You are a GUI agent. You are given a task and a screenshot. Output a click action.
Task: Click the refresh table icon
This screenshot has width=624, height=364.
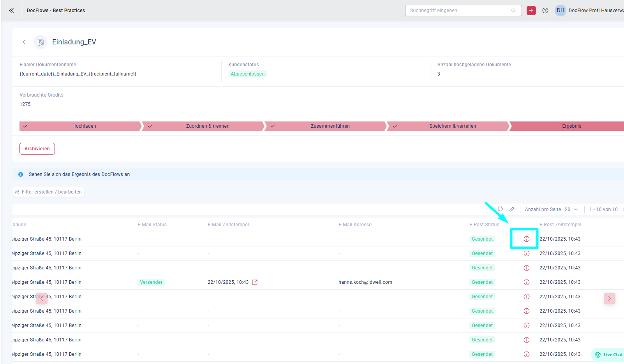coord(500,209)
